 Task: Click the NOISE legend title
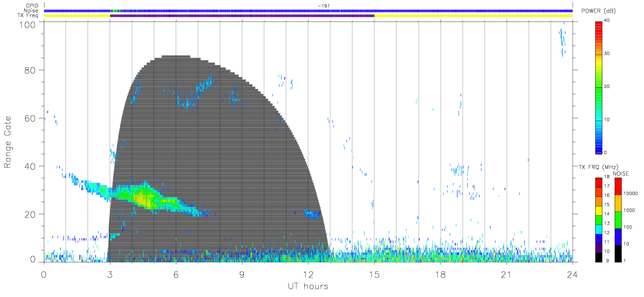(x=621, y=173)
